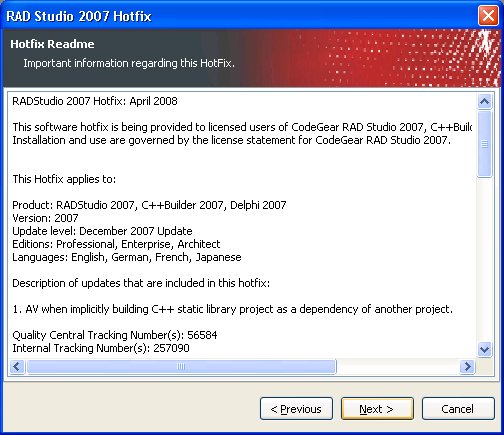Click the Next > button

377,408
